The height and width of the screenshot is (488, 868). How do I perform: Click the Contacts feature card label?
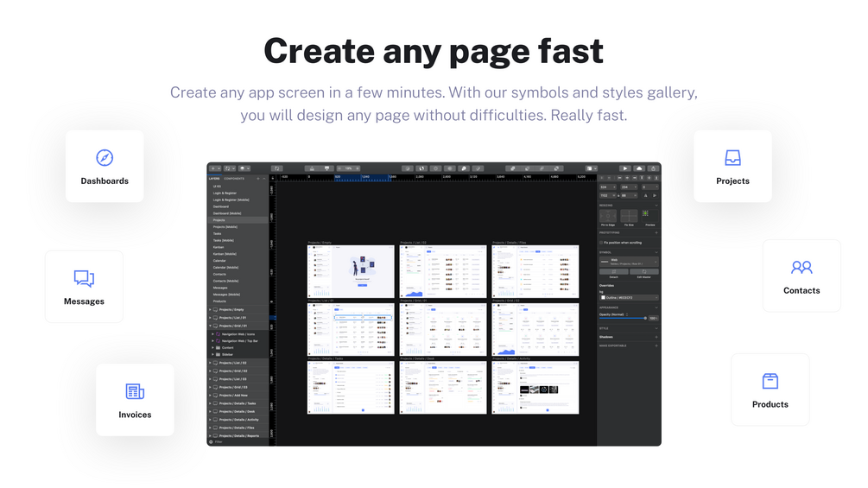(801, 290)
